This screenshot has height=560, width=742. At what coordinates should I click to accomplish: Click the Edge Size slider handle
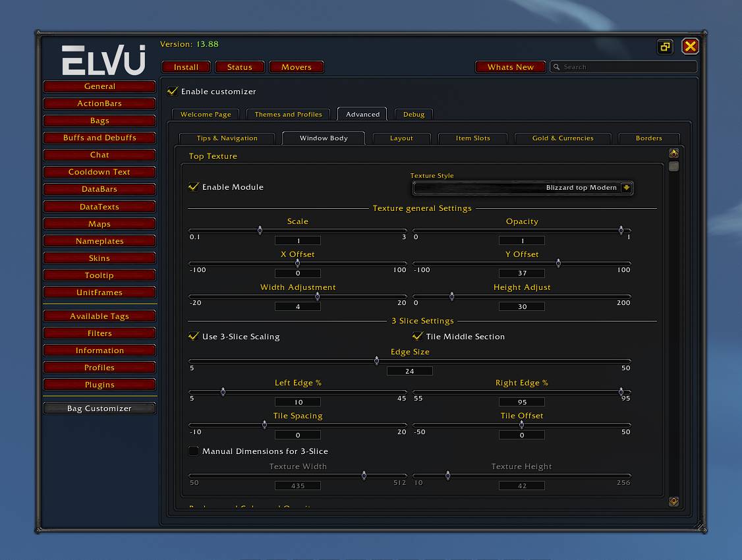coord(377,361)
